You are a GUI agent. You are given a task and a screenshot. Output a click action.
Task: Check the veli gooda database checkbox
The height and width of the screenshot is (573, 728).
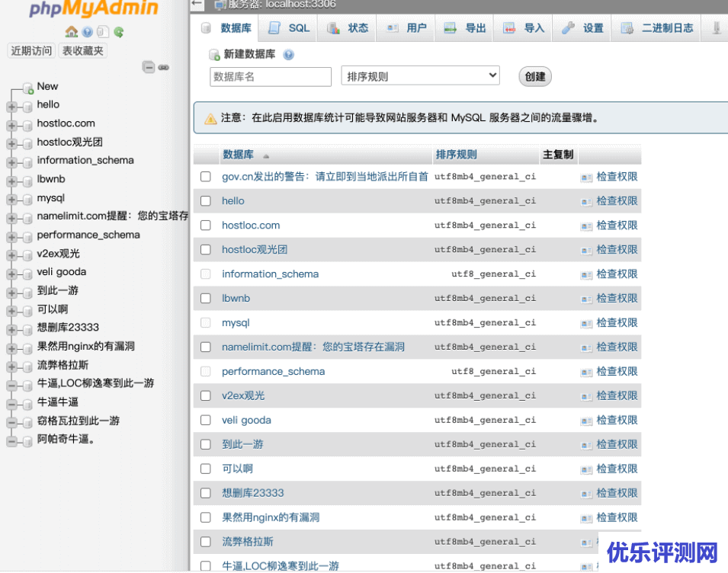(x=206, y=420)
